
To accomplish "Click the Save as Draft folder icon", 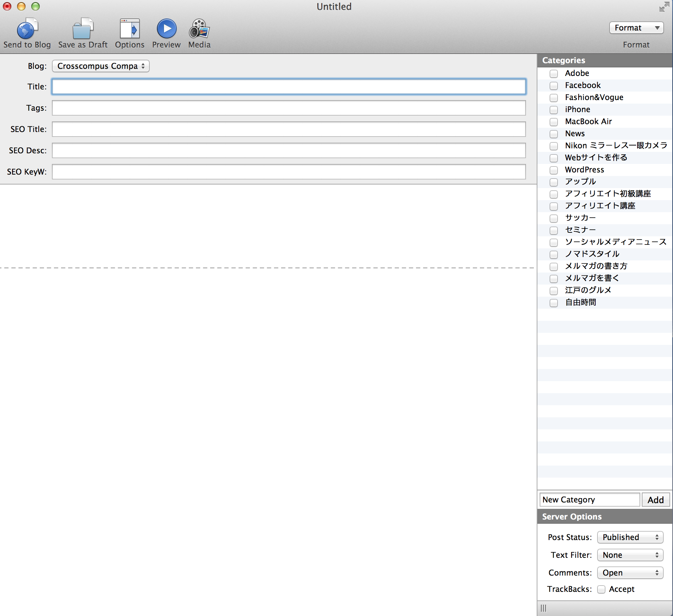I will pos(83,28).
